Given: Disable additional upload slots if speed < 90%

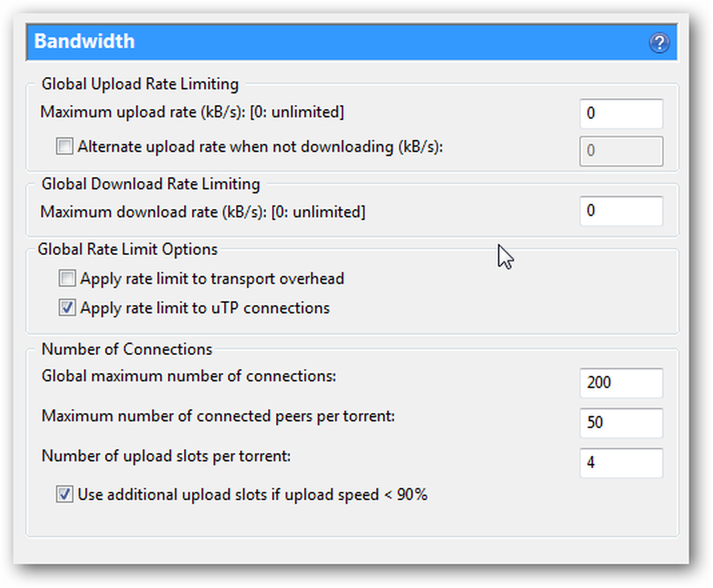Looking at the screenshot, I should pos(64,494).
